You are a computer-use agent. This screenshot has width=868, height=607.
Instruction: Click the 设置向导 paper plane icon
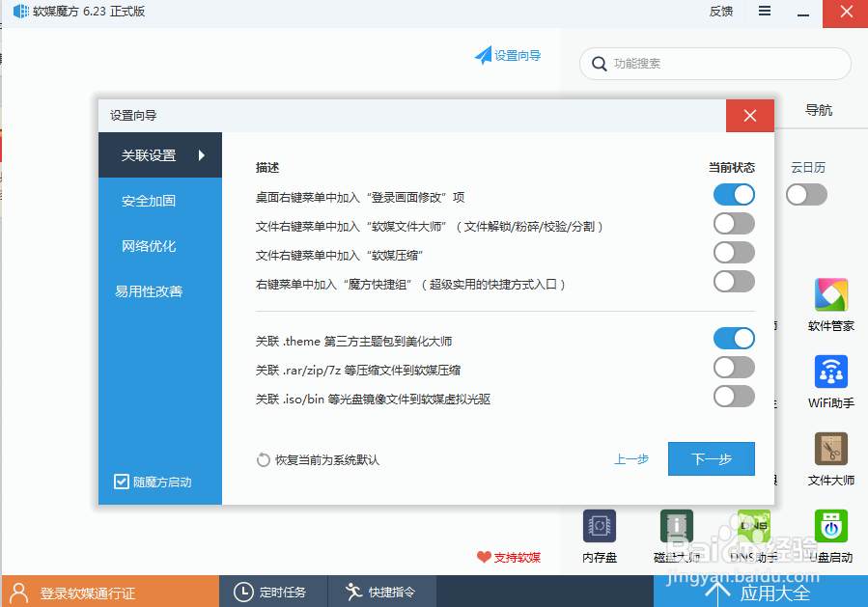[x=484, y=55]
